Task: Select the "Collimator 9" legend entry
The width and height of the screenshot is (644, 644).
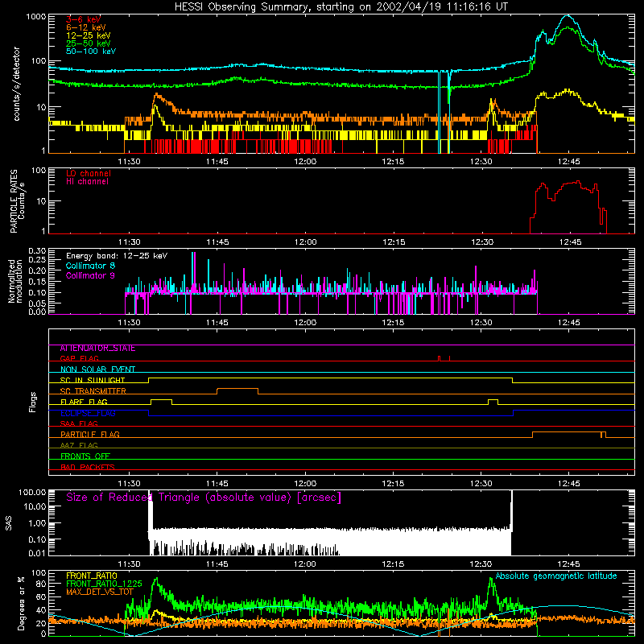Action: [x=90, y=275]
